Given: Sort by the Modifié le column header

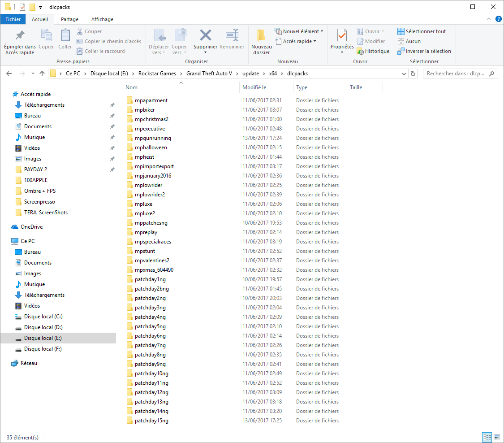Looking at the screenshot, I should point(254,87).
